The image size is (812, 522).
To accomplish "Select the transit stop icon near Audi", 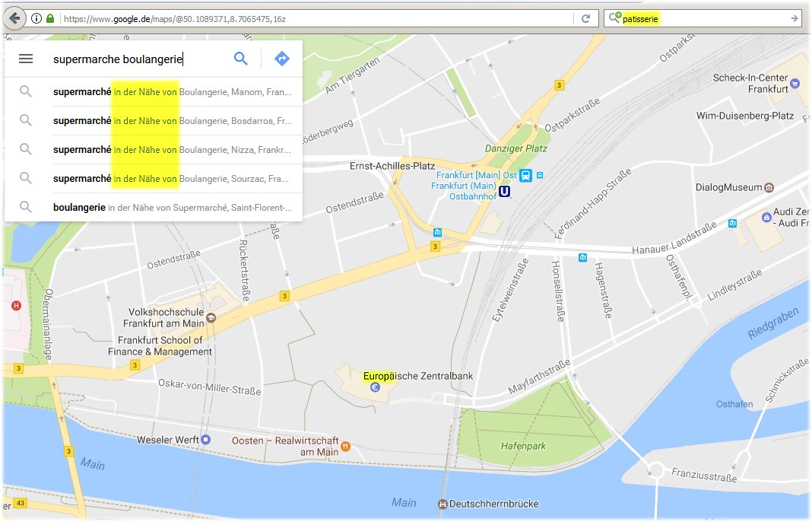I will (733, 224).
